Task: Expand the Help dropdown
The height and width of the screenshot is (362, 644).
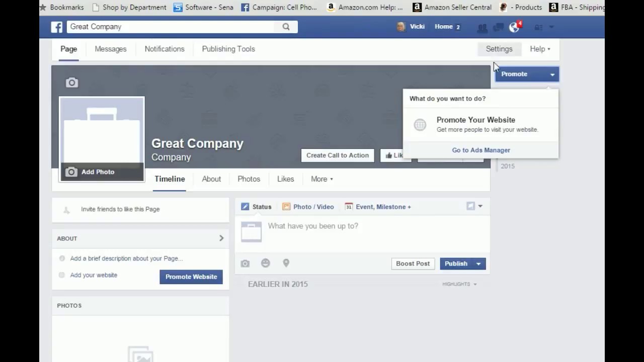Action: point(540,49)
